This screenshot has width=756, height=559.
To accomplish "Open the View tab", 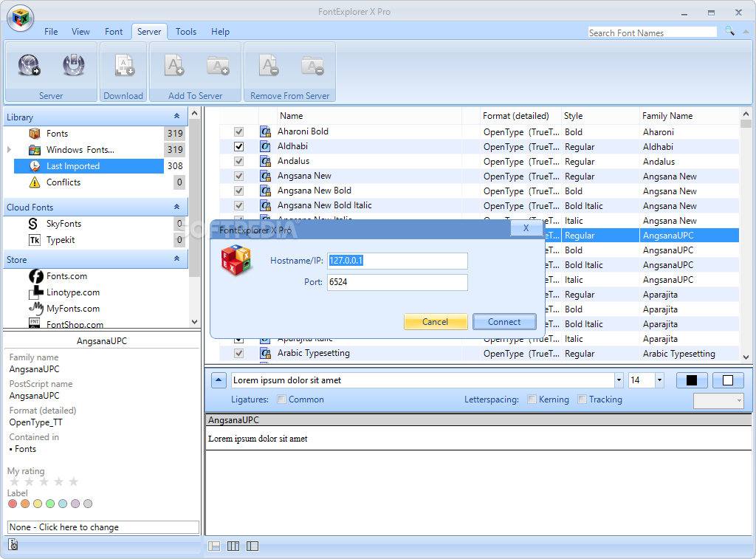I will (x=80, y=32).
